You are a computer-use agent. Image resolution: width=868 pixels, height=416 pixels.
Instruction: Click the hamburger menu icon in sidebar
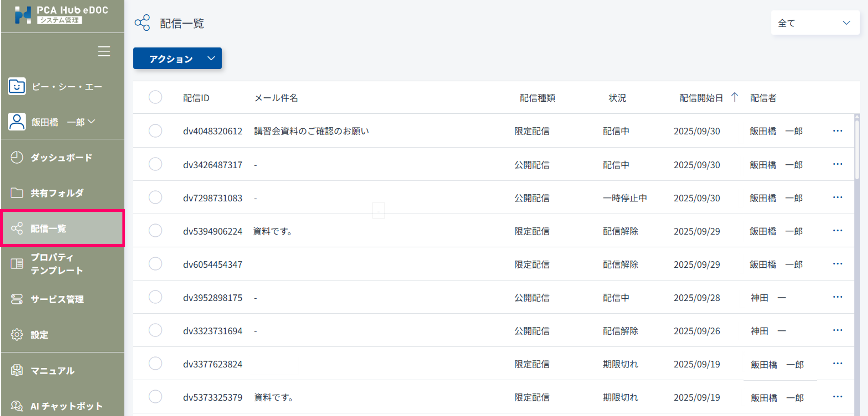pos(104,51)
